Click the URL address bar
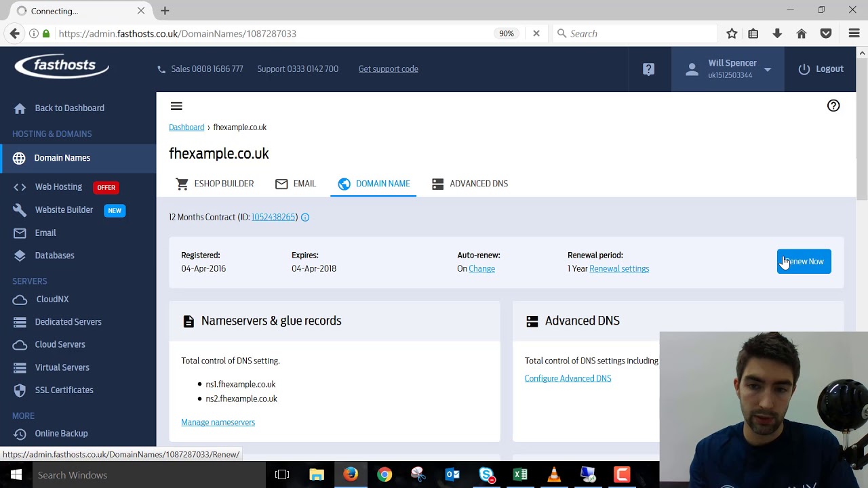 (x=271, y=33)
